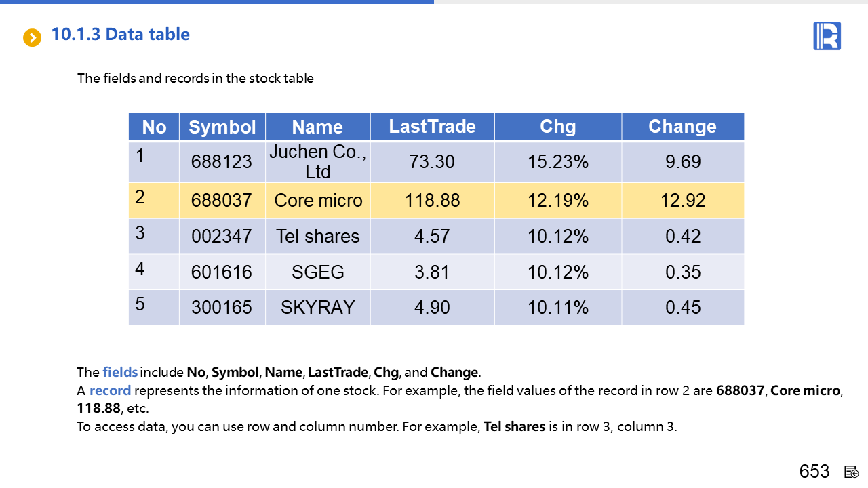868x488 pixels.
Task: Click the blue R logo icon
Action: tap(827, 36)
